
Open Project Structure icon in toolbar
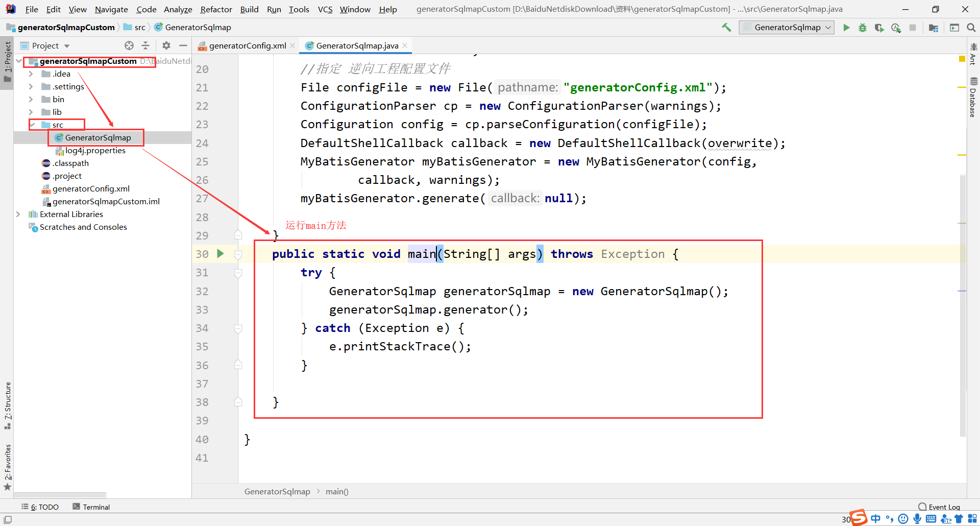[x=934, y=28]
